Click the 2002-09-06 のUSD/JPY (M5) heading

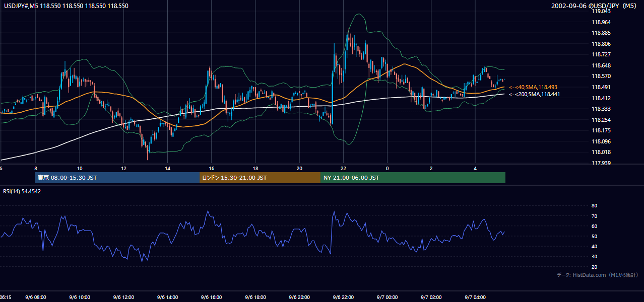(x=595, y=6)
